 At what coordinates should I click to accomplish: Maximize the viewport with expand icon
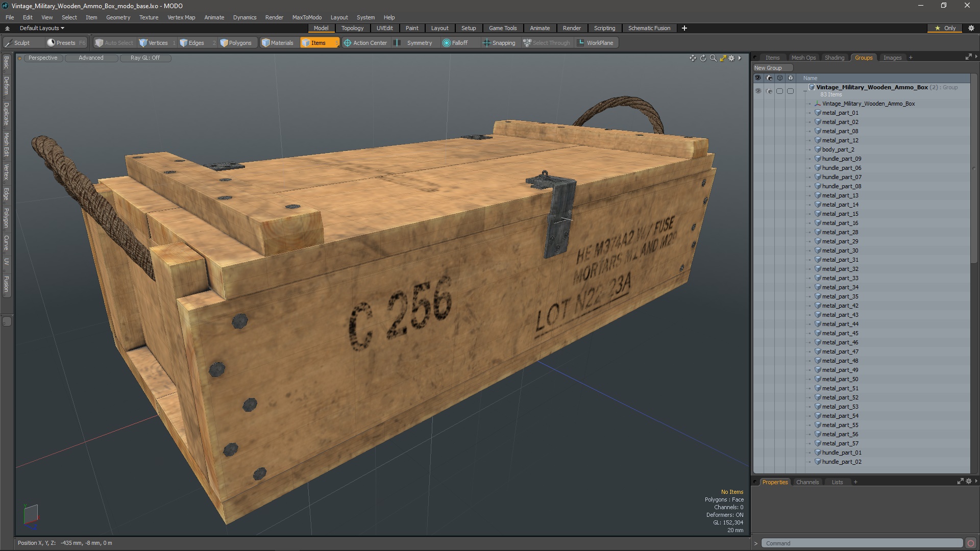[x=723, y=58]
